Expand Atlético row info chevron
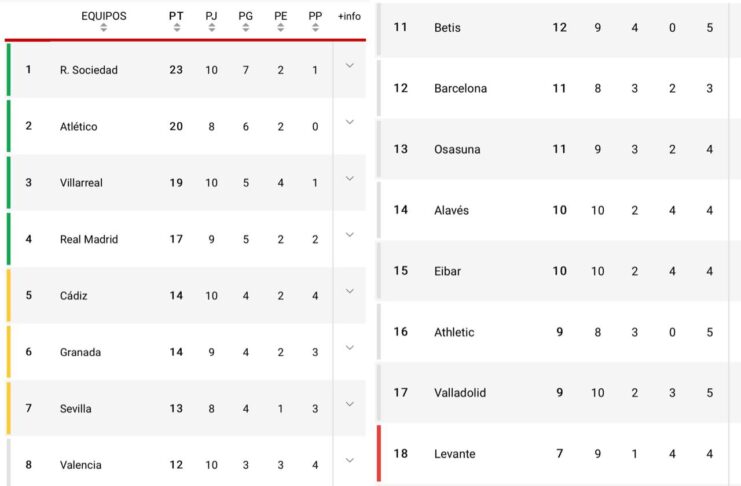 tap(349, 122)
